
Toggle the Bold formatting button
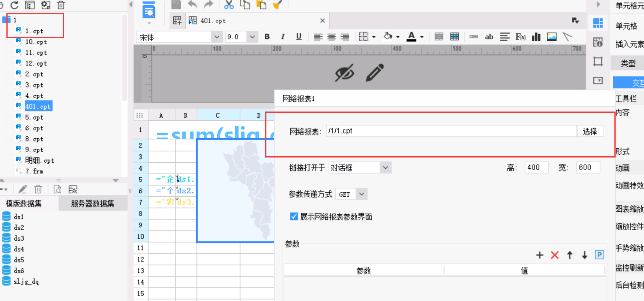pyautogui.click(x=267, y=37)
